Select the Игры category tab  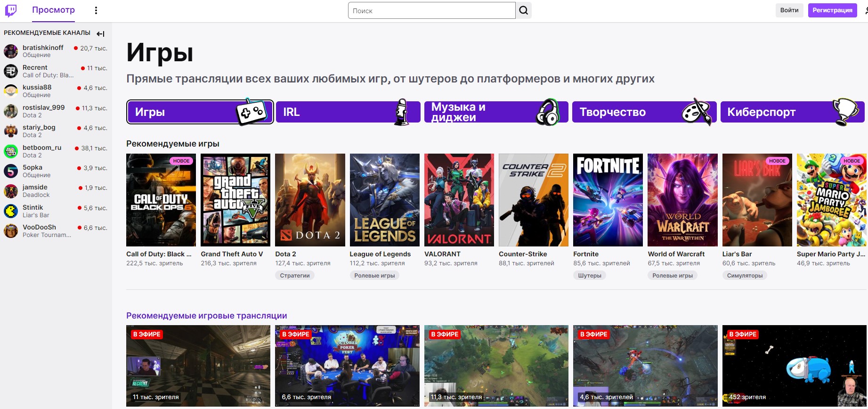point(200,112)
